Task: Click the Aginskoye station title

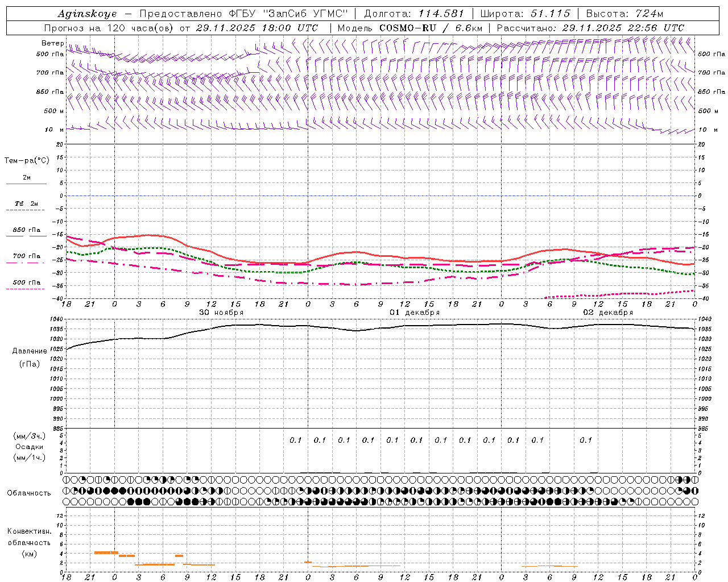Action: (87, 14)
